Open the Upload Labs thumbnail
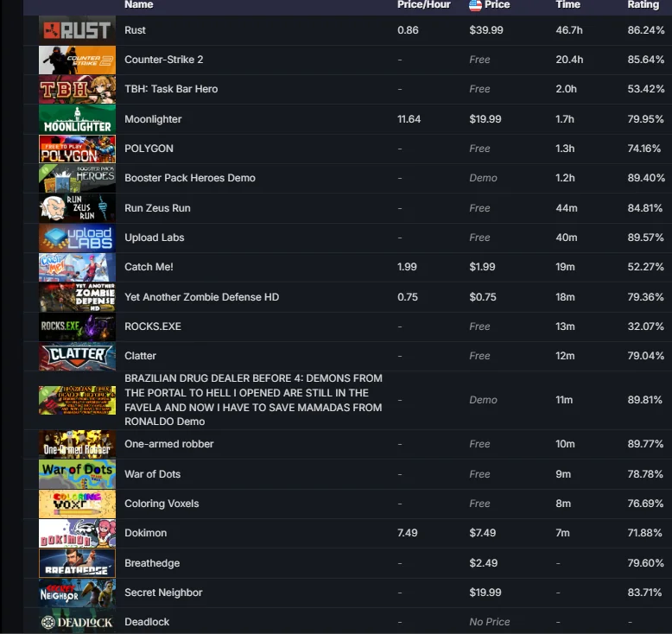The height and width of the screenshot is (634, 672). coord(77,238)
